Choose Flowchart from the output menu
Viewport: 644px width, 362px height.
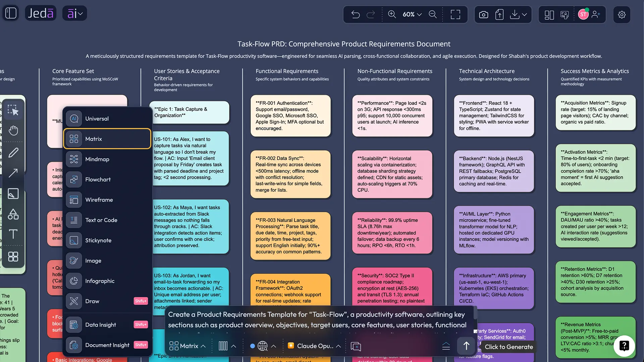coord(107,180)
